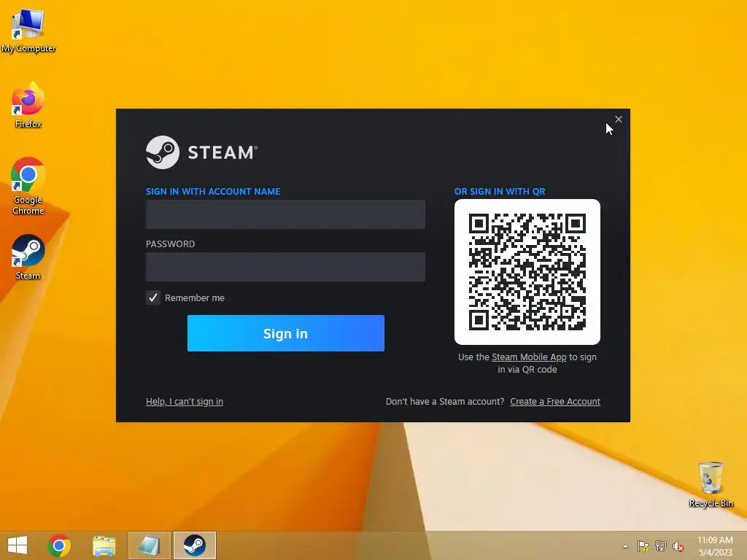This screenshot has width=747, height=560.
Task: Open the Help, I can't sign in link
Action: pyautogui.click(x=185, y=402)
